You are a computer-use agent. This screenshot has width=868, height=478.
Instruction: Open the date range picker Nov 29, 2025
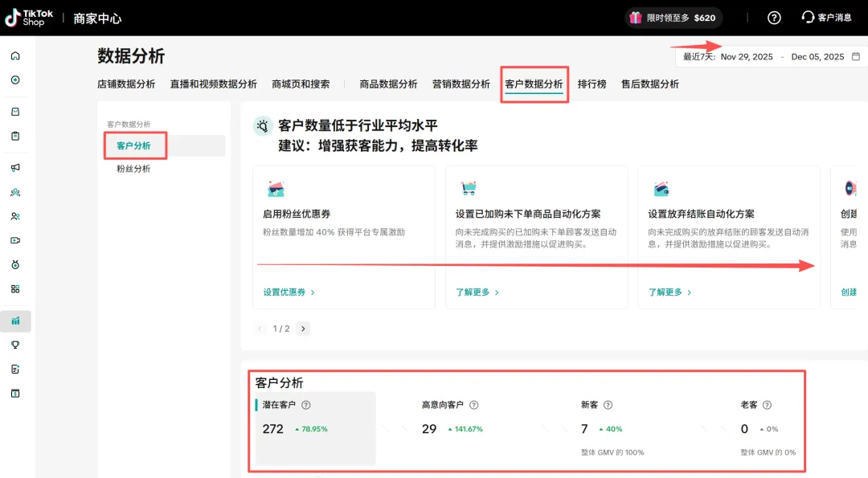(746, 57)
